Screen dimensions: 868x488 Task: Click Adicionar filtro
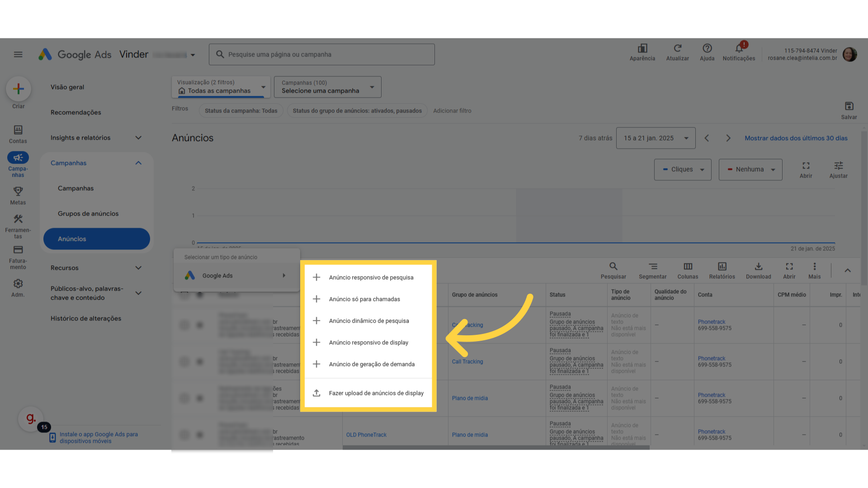(x=452, y=111)
